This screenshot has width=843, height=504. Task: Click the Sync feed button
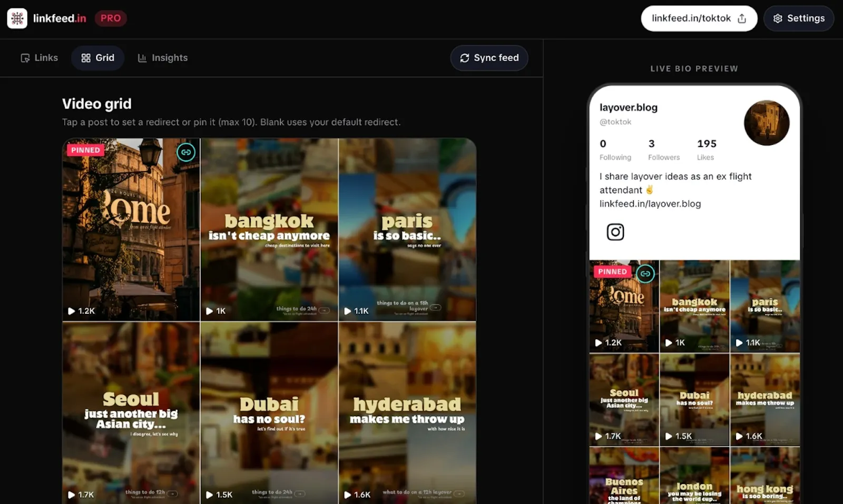489,58
